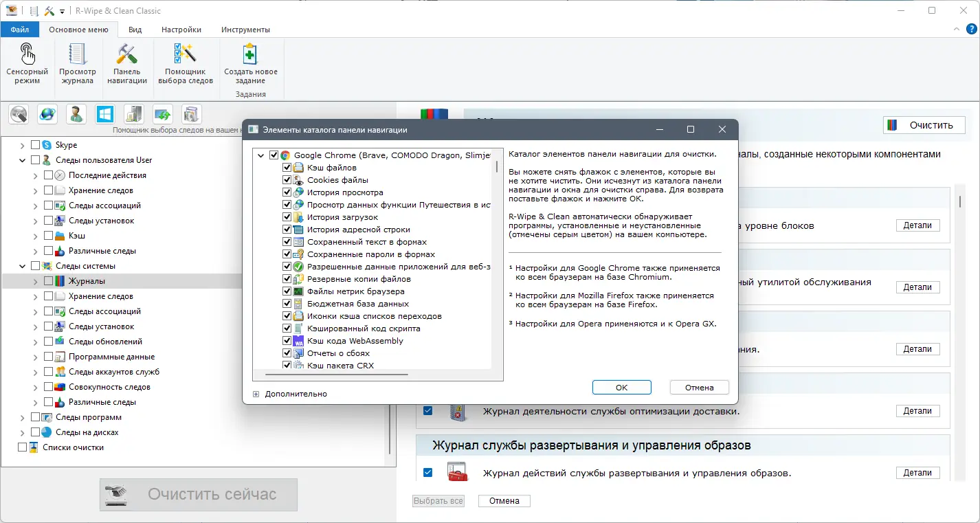Click the Кэш кода WebAssembly icon
The image size is (980, 523).
click(299, 341)
